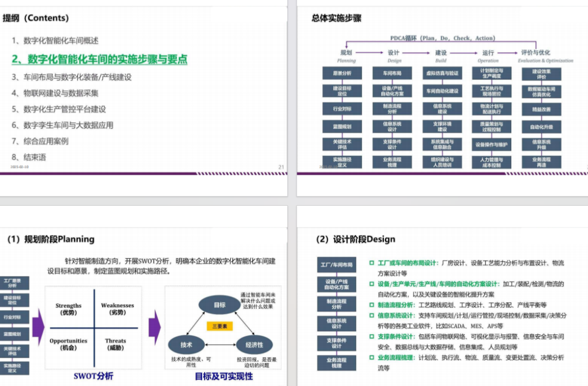Click the '设计 Design' stage heading in PDCA diagram

click(x=394, y=56)
